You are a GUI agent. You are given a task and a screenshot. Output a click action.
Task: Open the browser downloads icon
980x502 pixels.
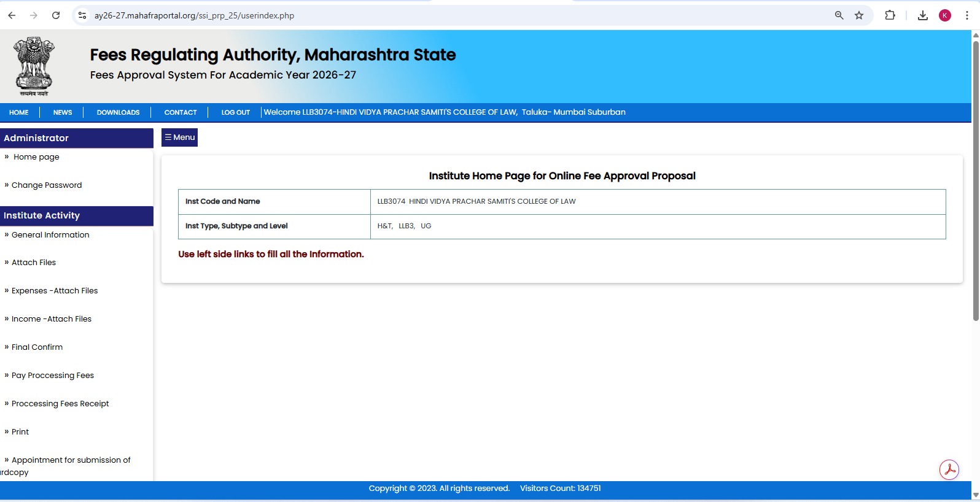tap(922, 15)
